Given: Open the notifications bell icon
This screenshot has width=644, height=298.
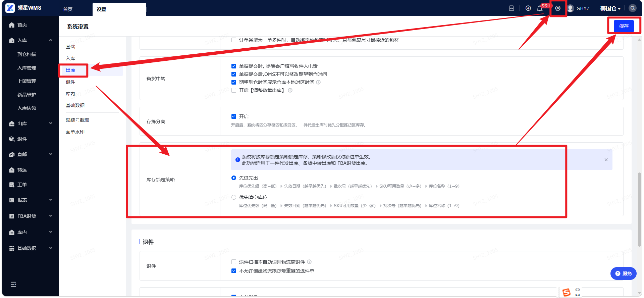Looking at the screenshot, I should [540, 8].
